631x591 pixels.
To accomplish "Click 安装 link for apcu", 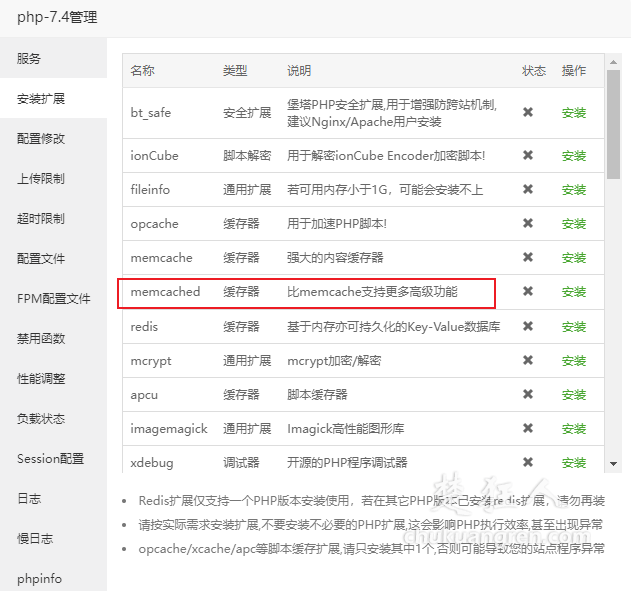I will [574, 394].
